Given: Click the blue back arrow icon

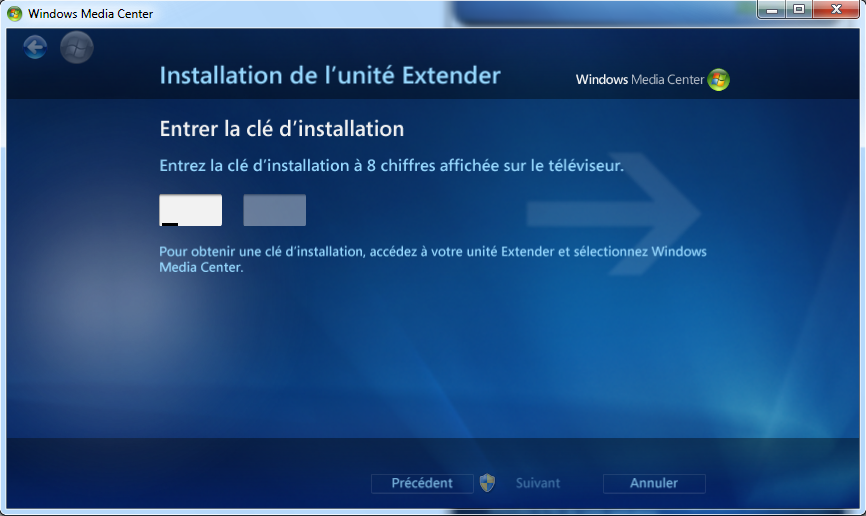Looking at the screenshot, I should coord(35,47).
